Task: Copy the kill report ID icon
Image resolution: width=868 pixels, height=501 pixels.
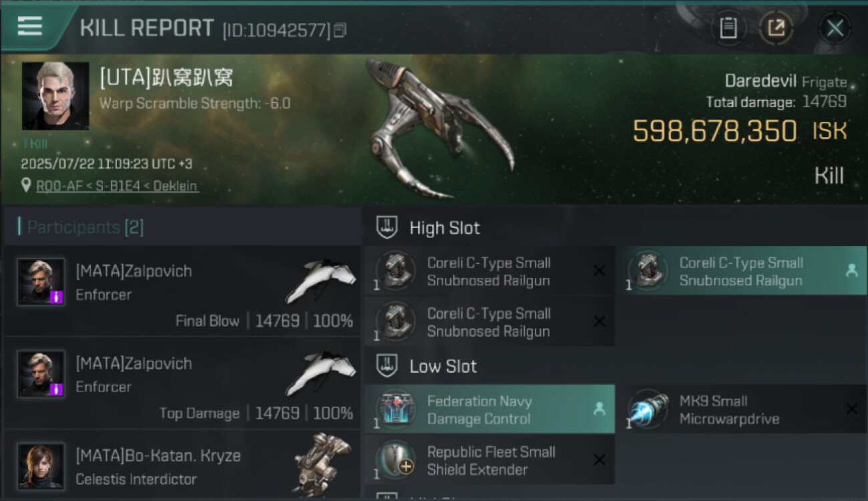Action: [x=341, y=30]
